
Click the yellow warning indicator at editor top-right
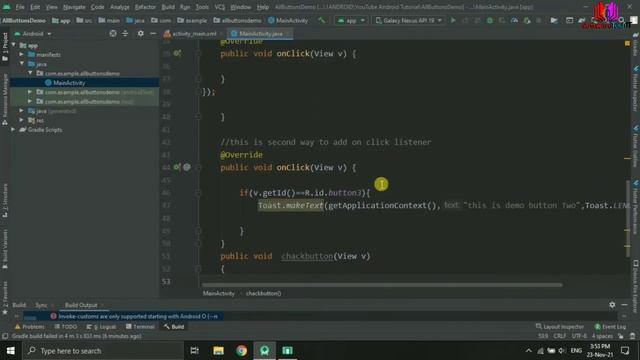click(627, 43)
